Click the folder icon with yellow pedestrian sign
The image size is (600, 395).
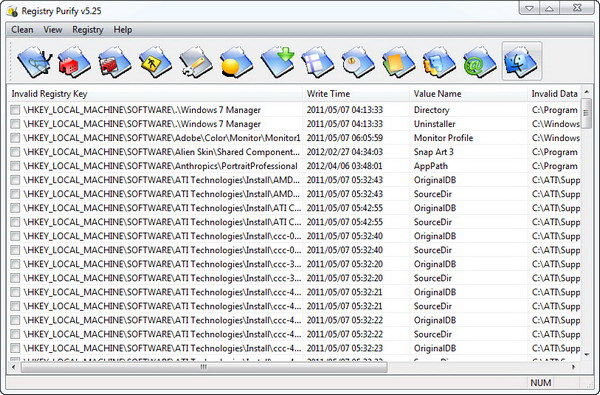[x=155, y=62]
